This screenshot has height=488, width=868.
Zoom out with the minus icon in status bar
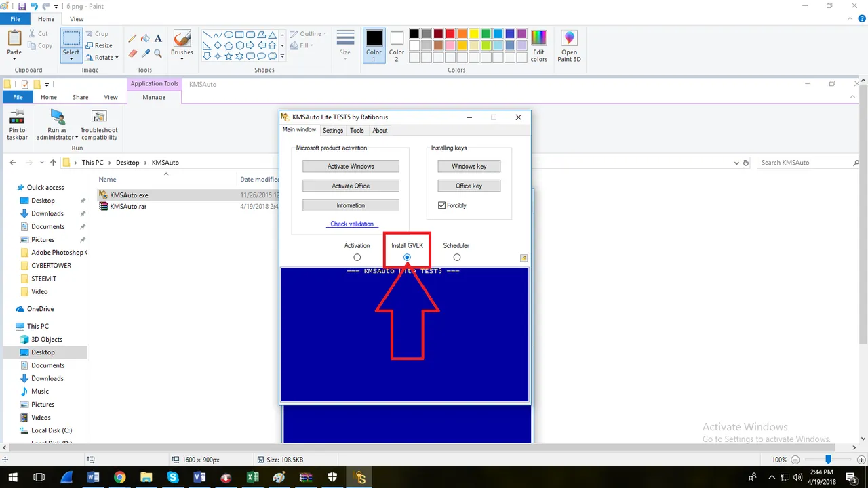click(795, 460)
